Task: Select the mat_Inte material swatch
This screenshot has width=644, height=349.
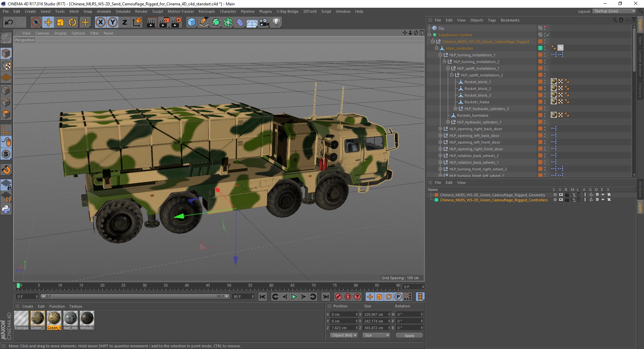Action: tap(70, 320)
